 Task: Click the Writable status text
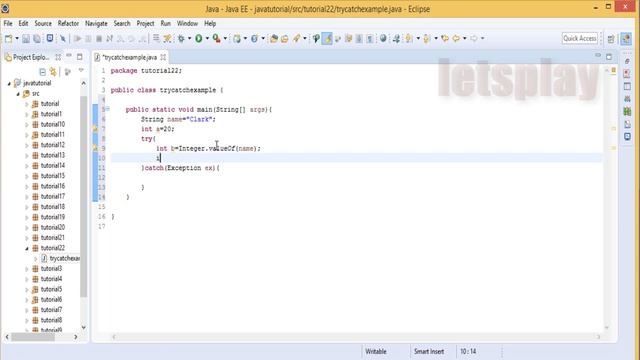click(x=376, y=351)
